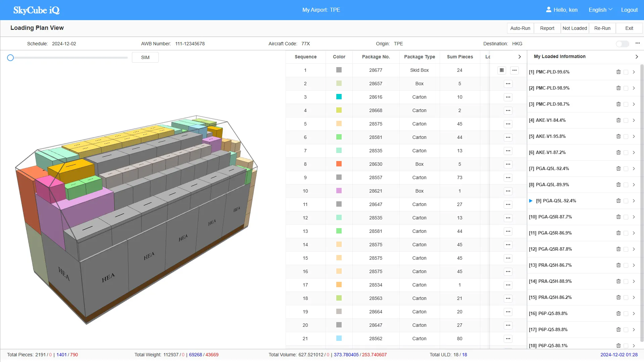Click the grid view icon for sequence 1
The width and height of the screenshot is (644, 362).
[x=502, y=70]
